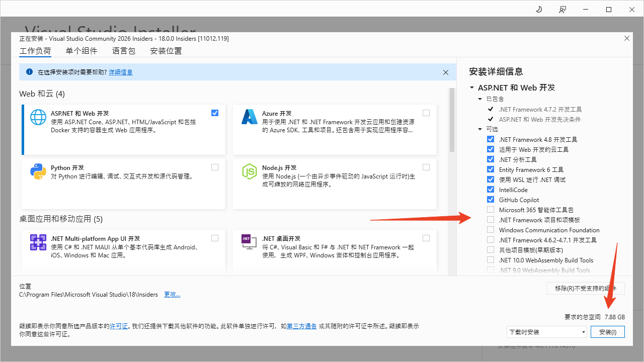The width and height of the screenshot is (644, 362).
Task: Check 其他项目模板(早期版本) option
Action: coord(491,250)
